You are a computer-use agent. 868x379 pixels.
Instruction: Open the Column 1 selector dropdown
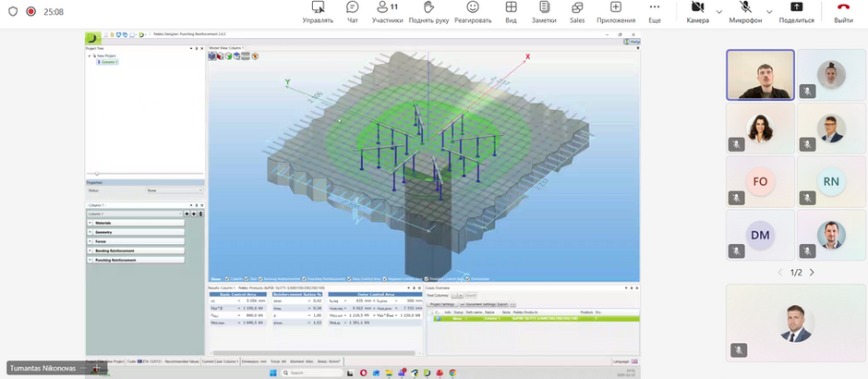tap(135, 214)
